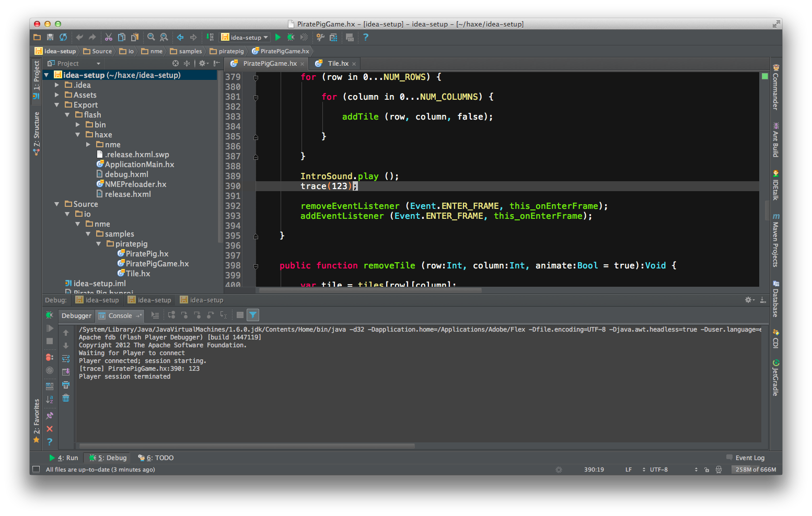Switch to the Debugger tab

coord(76,315)
